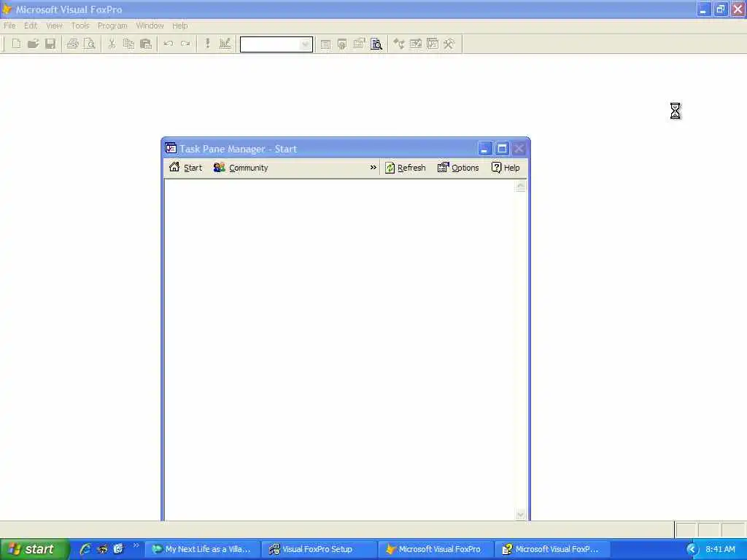Restore down the Visual FoxPro main window

pyautogui.click(x=720, y=9)
